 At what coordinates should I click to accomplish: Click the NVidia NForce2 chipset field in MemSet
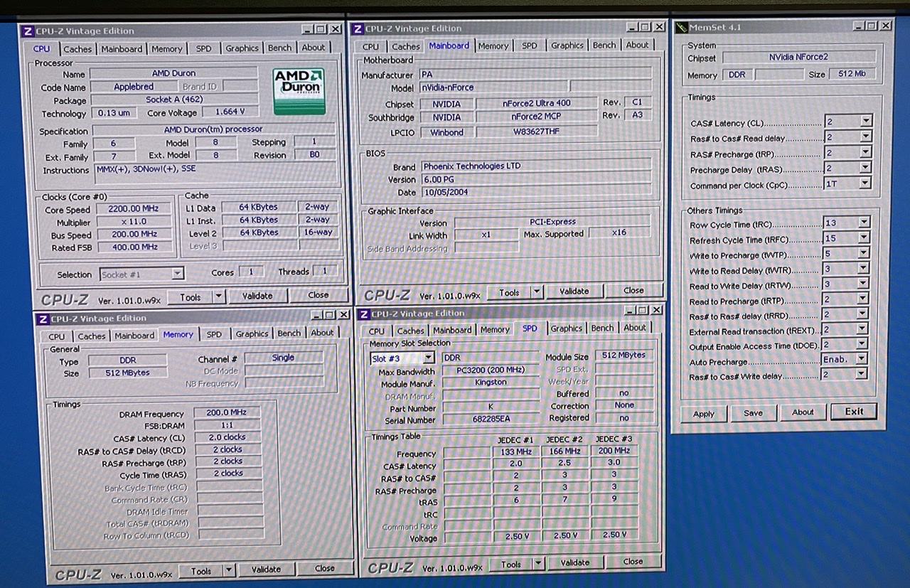tap(798, 57)
